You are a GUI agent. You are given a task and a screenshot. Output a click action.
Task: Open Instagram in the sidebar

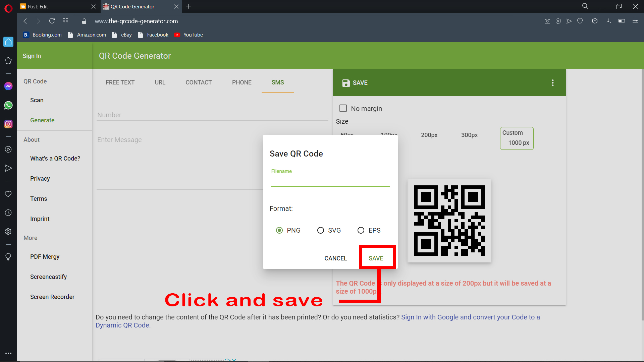[x=8, y=124]
